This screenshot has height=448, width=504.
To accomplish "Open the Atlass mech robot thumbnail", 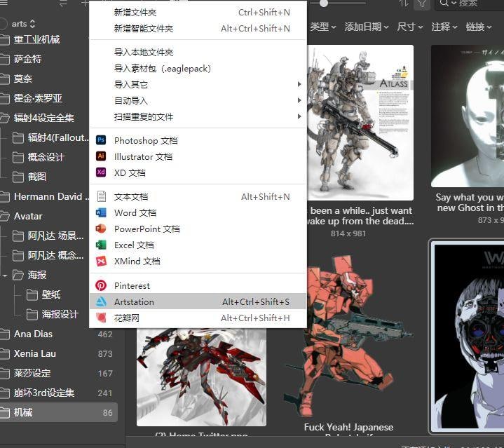I will [360, 123].
